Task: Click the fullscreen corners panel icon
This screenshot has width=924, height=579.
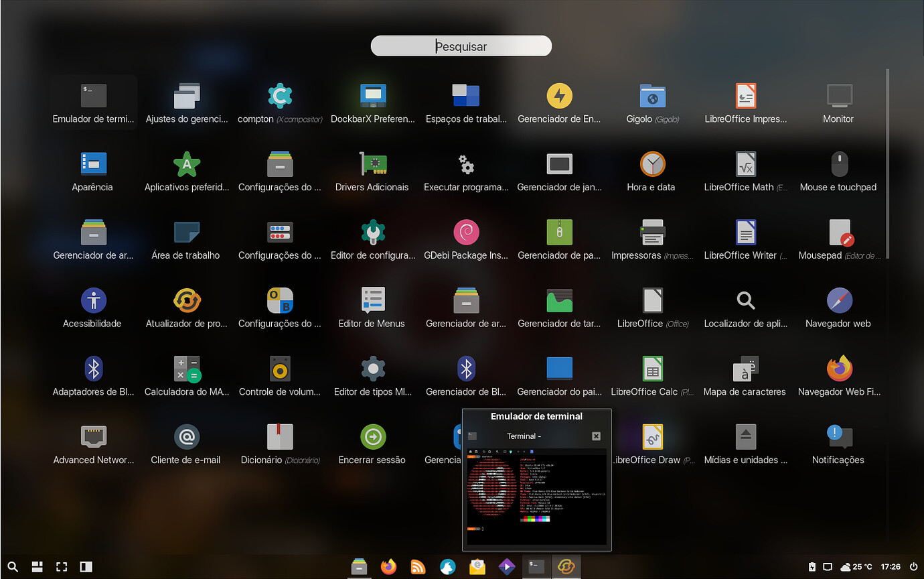Action: 62,567
